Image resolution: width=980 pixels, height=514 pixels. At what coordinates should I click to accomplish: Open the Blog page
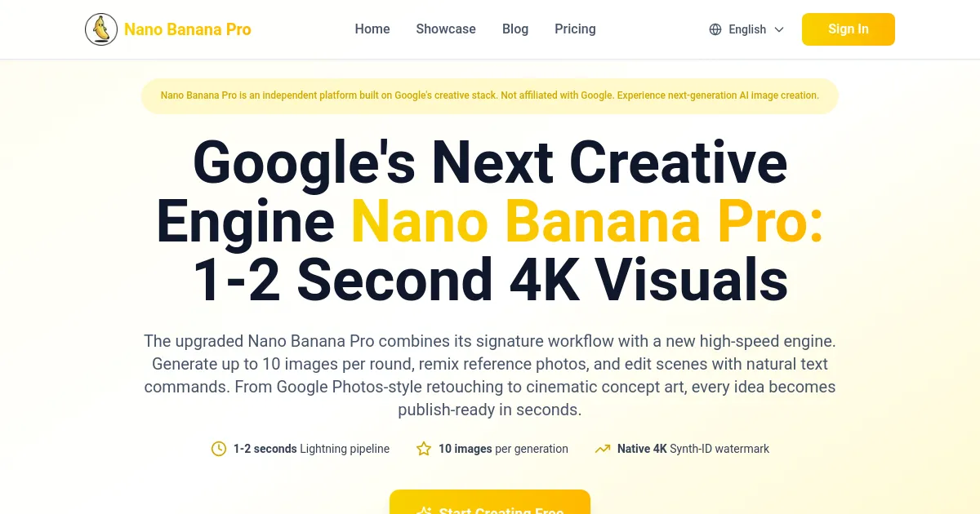(515, 29)
